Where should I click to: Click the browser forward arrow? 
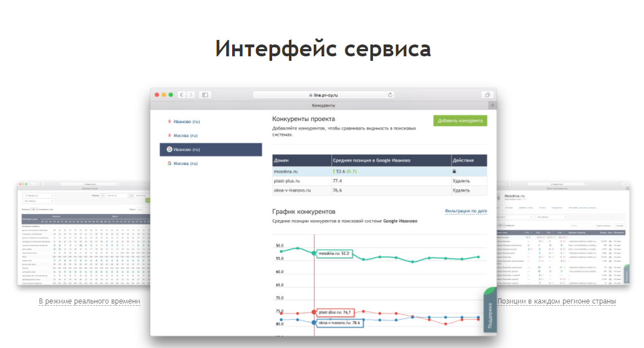[x=191, y=95]
